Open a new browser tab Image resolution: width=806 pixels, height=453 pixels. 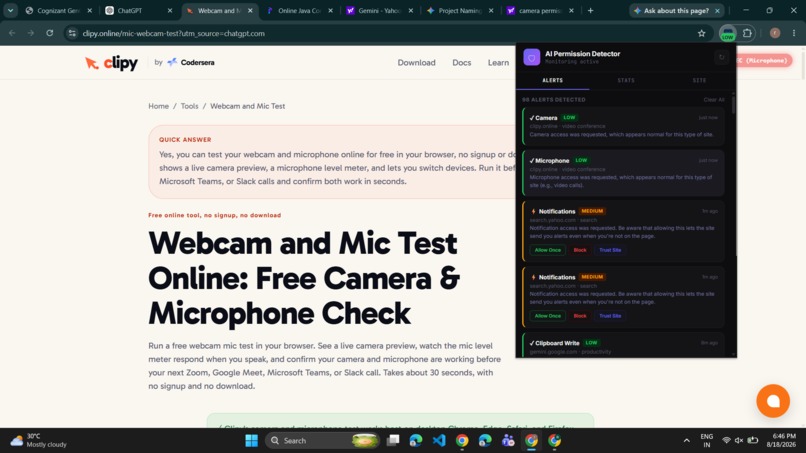coord(590,10)
